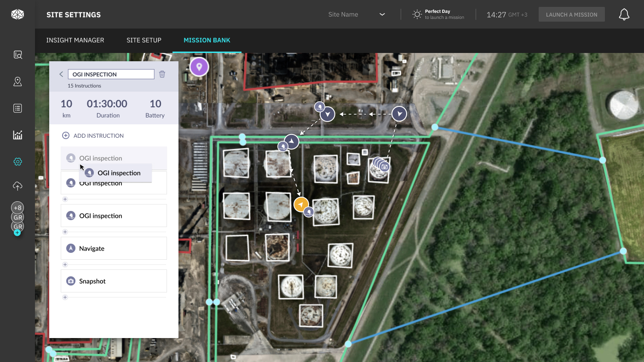Click the purple location pin marker on map

199,67
